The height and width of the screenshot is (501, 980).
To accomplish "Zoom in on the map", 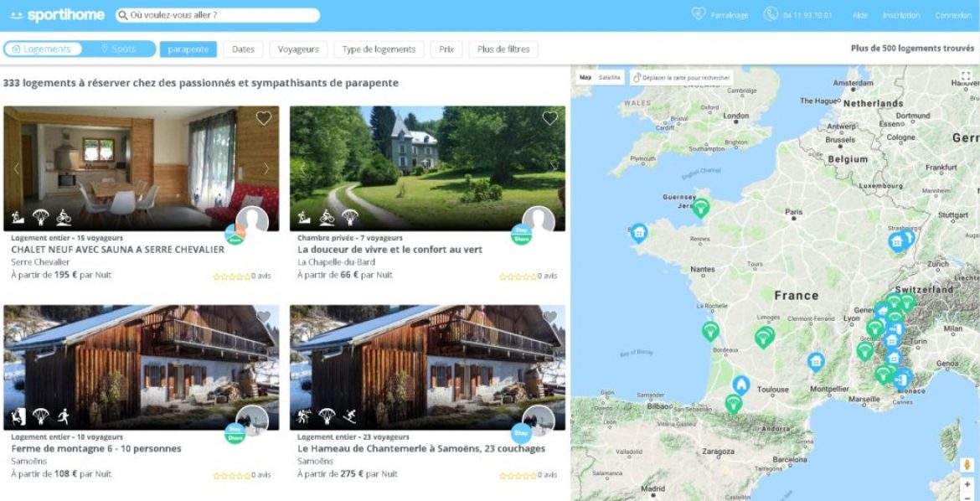I will point(967,485).
